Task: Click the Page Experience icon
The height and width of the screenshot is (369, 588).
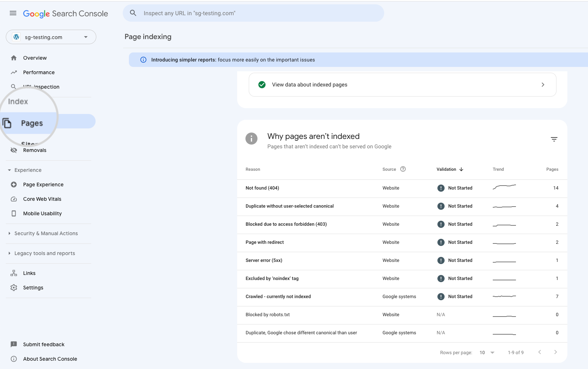Action: pyautogui.click(x=14, y=184)
